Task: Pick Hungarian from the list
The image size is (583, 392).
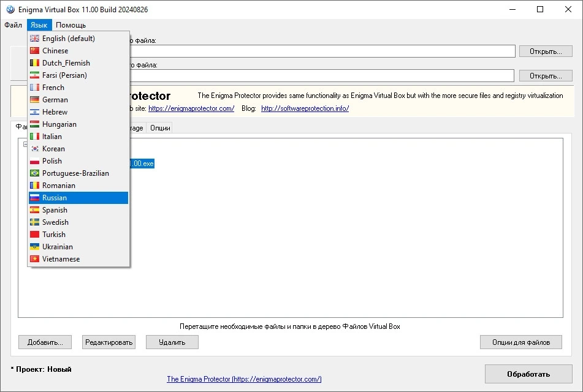Action: [78, 124]
